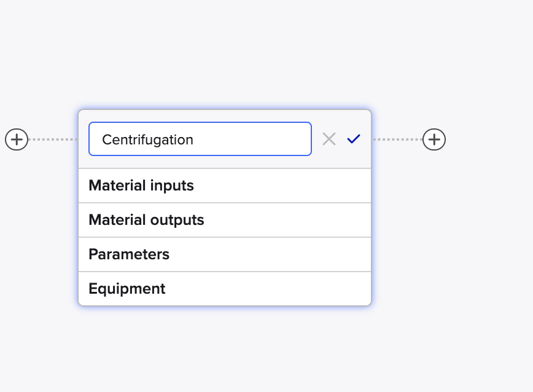Click the left circled plus icon
The height and width of the screenshot is (392, 533).
pyautogui.click(x=17, y=139)
